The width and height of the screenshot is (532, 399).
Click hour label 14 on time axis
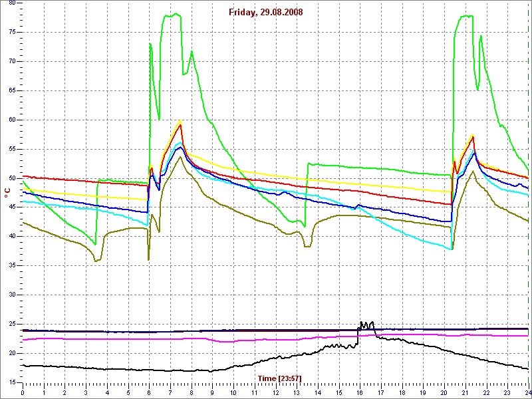tap(318, 394)
